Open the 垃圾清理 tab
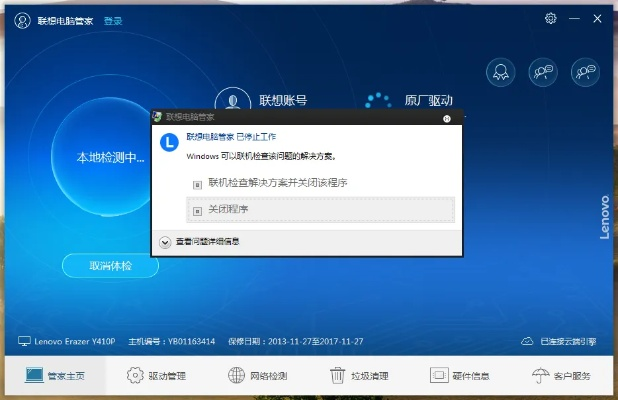This screenshot has height=400, width=618. tap(359, 376)
